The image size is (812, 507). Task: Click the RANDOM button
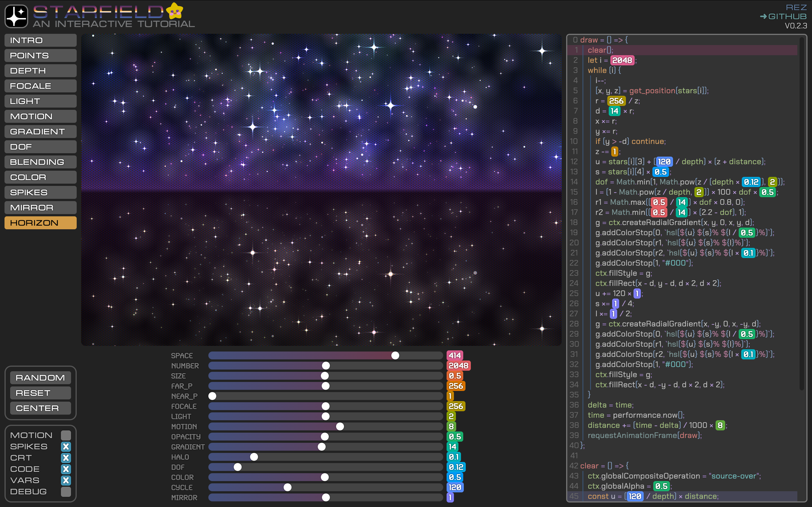(40, 377)
